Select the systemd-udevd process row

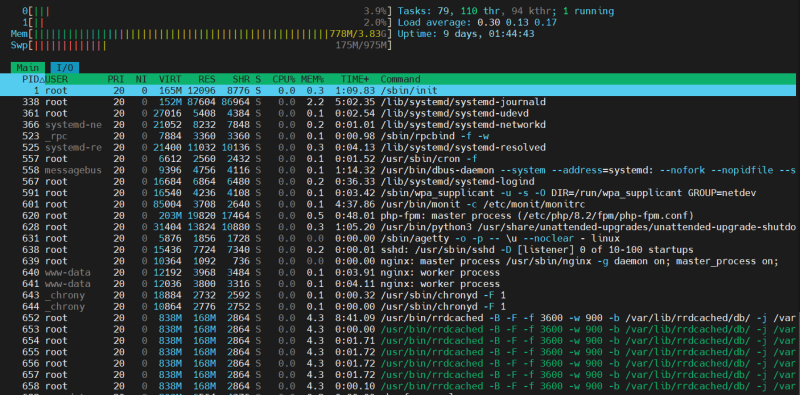pos(398,113)
